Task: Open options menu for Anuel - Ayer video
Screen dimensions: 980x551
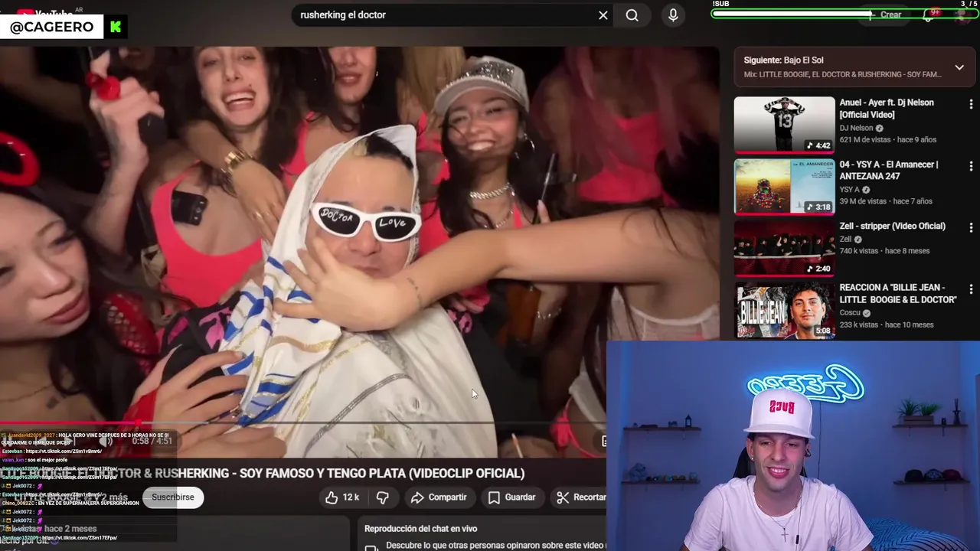Action: coord(971,104)
